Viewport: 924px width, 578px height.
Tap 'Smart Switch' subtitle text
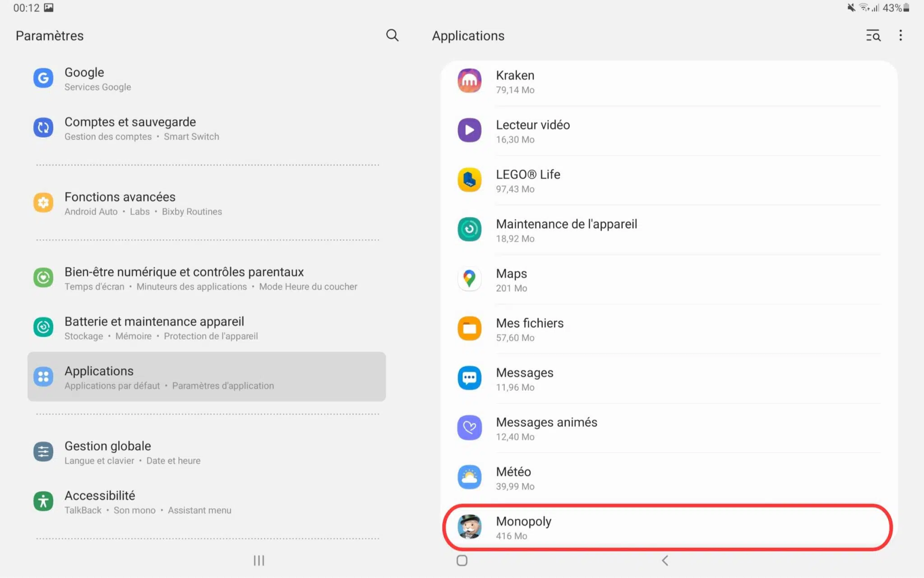[x=191, y=137]
